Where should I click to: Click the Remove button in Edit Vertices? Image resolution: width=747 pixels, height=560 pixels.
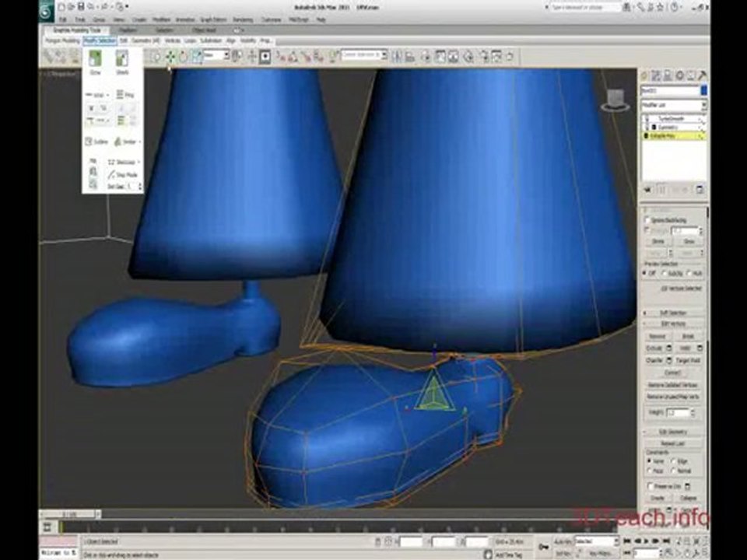tap(658, 337)
